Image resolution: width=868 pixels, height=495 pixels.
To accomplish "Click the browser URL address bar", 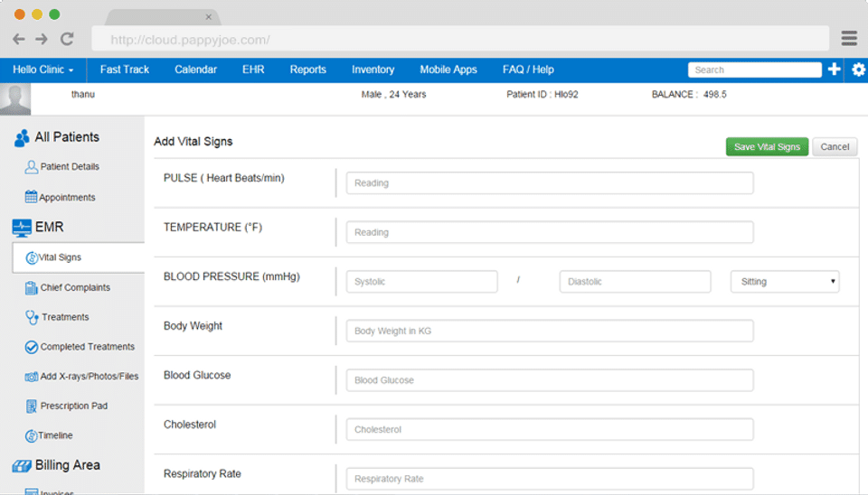I will [460, 39].
